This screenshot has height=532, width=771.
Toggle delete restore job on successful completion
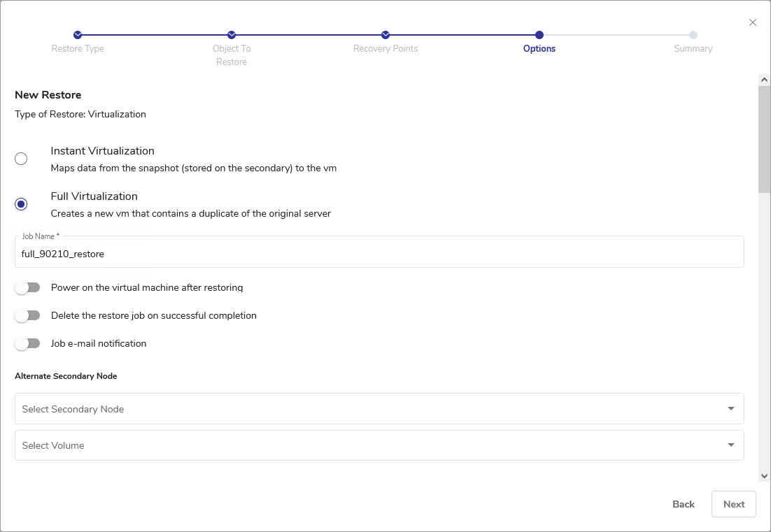click(x=28, y=315)
